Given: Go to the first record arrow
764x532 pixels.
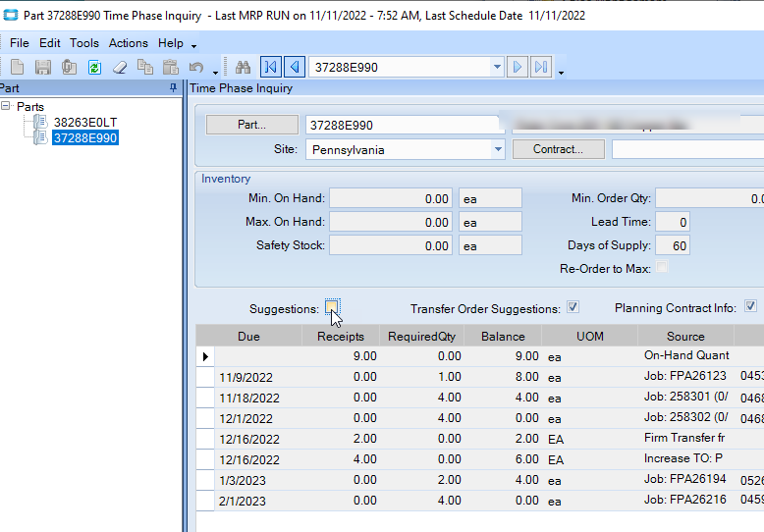Looking at the screenshot, I should tap(270, 67).
